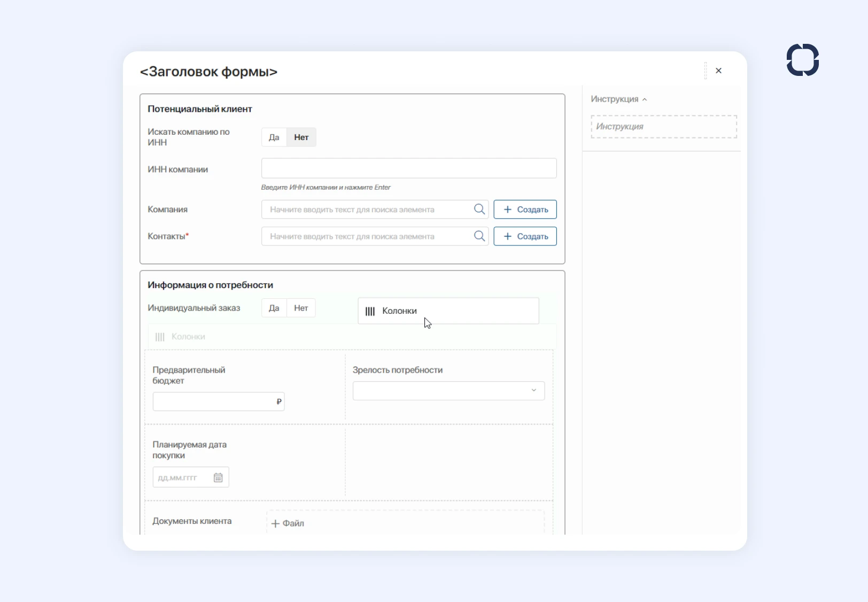868x602 pixels.
Task: Select Нет for Индивидуальный заказ
Action: coord(301,308)
